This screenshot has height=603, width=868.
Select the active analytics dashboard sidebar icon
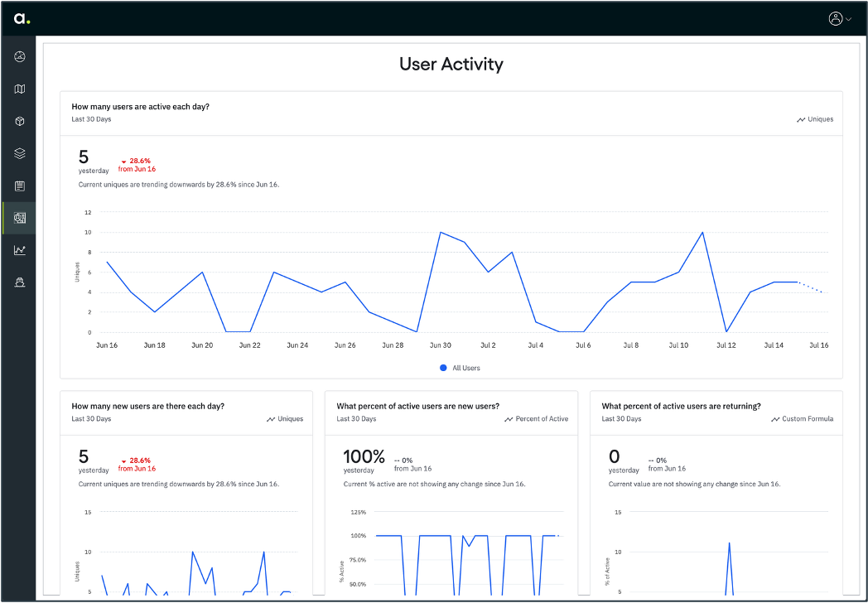tap(19, 218)
